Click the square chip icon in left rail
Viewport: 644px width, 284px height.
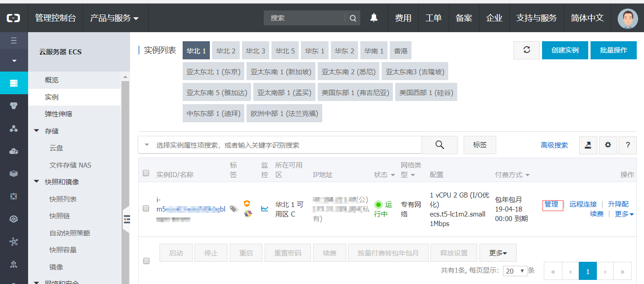14,196
